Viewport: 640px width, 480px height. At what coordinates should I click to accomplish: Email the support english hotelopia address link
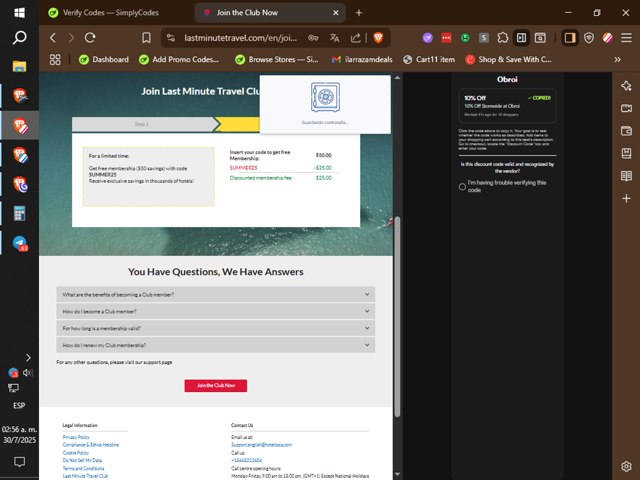point(261,444)
